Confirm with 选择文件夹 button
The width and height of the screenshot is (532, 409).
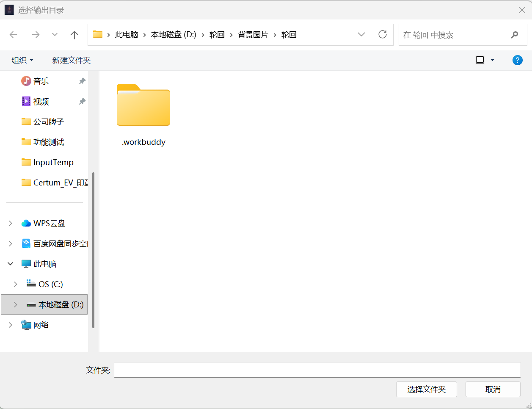[427, 390]
